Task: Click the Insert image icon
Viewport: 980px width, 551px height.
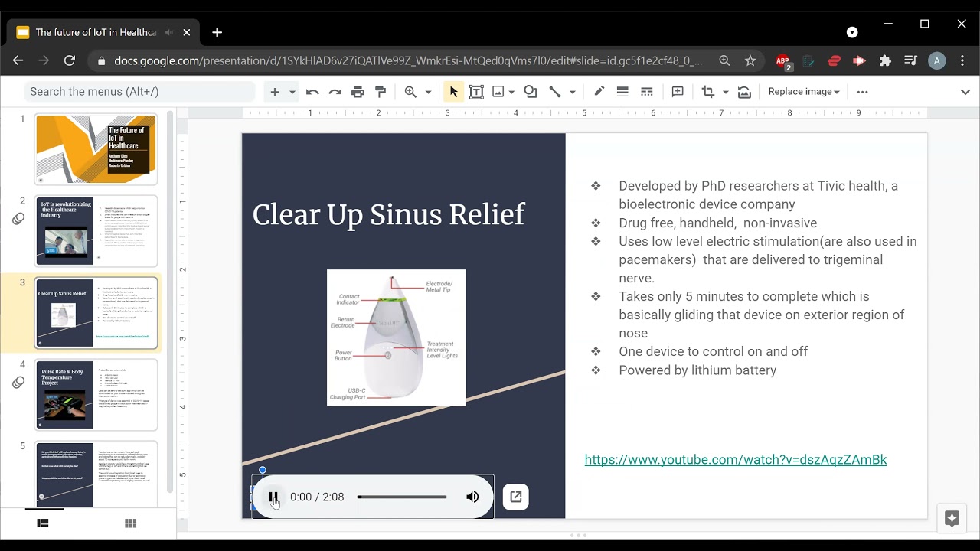Action: click(498, 92)
